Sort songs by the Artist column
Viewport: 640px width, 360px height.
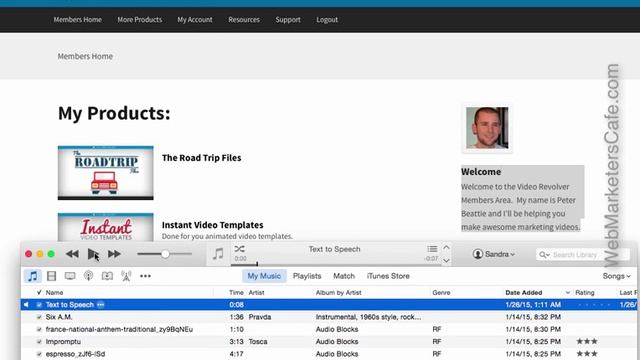pyautogui.click(x=256, y=293)
